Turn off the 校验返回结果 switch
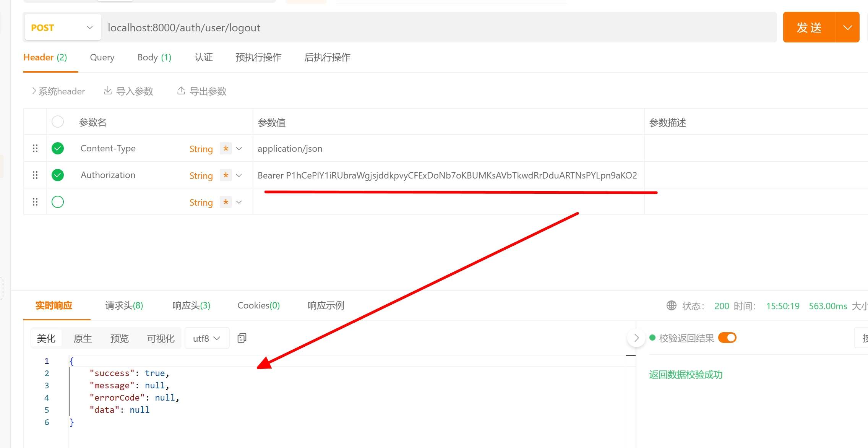This screenshot has width=868, height=448. (727, 338)
